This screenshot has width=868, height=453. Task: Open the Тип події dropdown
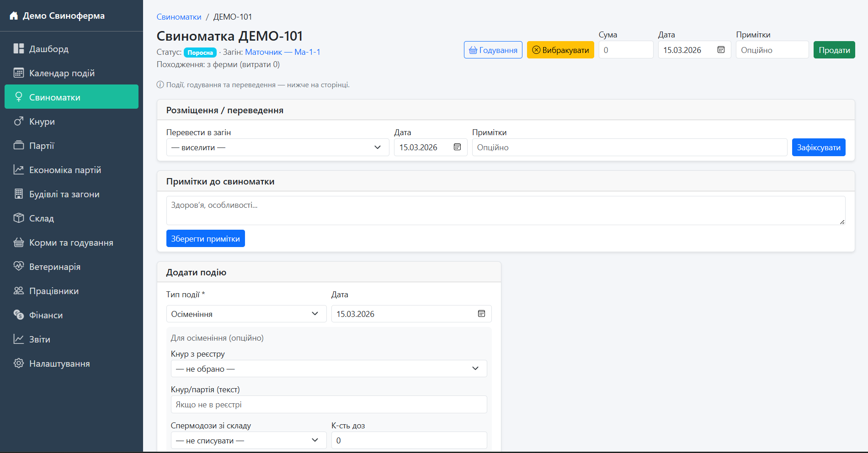pos(246,314)
